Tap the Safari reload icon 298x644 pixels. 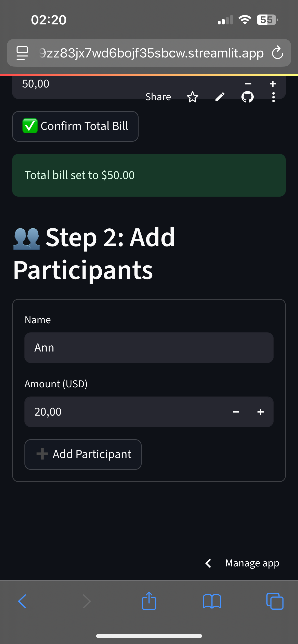[277, 53]
